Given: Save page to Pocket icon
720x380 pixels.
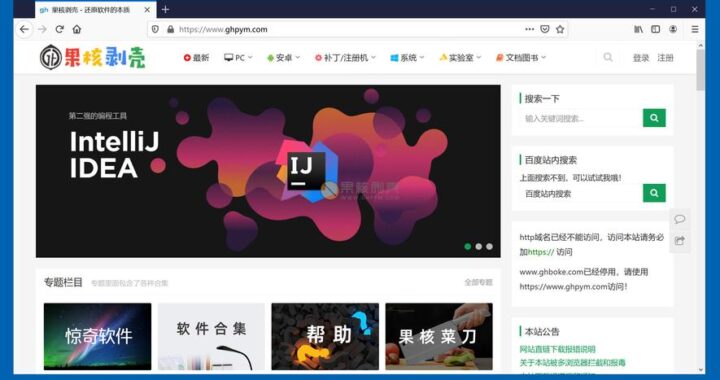Looking at the screenshot, I should [x=545, y=29].
